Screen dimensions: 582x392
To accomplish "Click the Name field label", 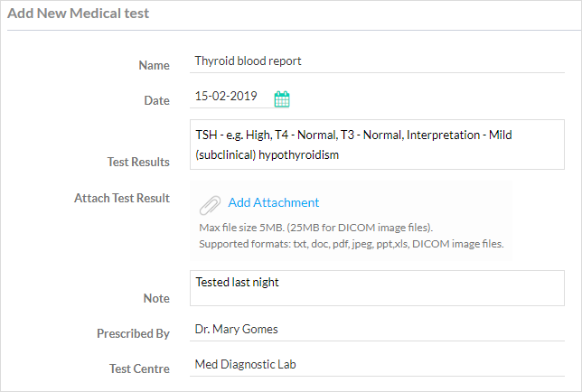I will [154, 65].
